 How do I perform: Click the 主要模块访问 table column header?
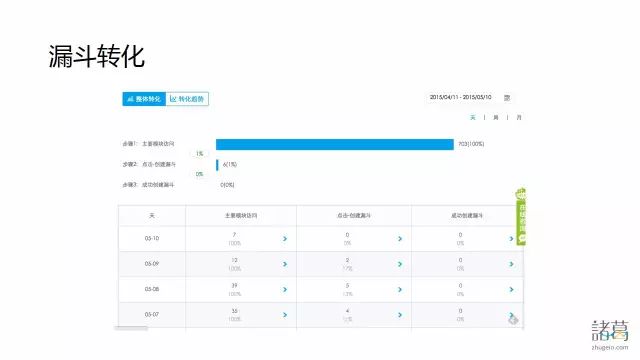241,215
